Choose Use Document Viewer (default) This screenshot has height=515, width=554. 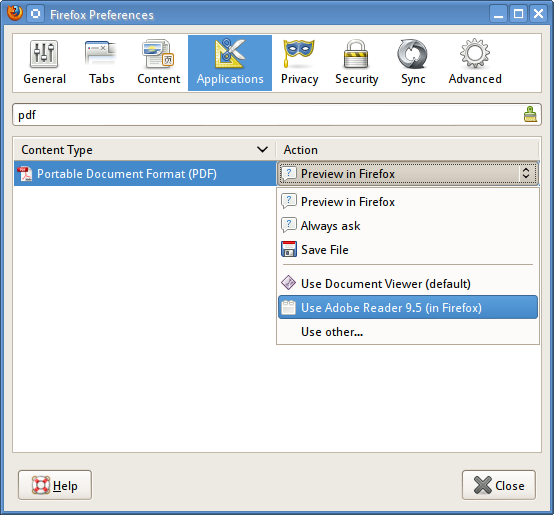tap(408, 284)
